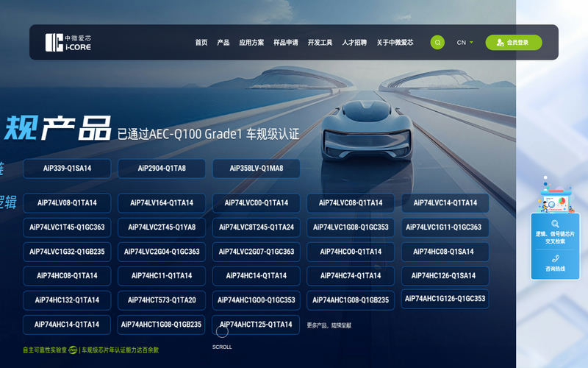
Task: Click the circular SCROLL indicator
Action: (x=222, y=332)
